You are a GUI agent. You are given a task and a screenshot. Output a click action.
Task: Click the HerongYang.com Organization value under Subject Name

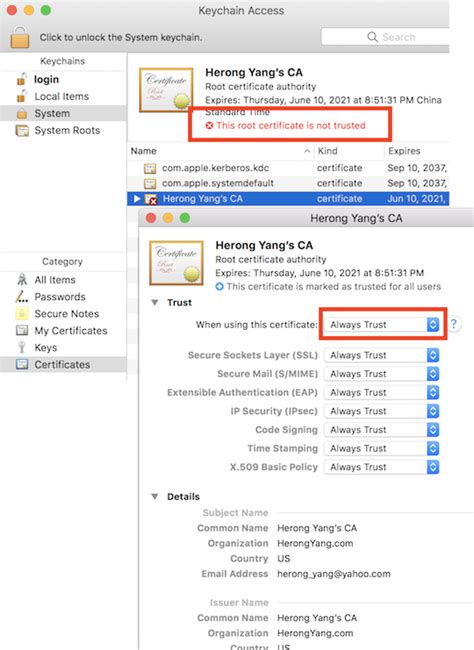click(x=315, y=543)
